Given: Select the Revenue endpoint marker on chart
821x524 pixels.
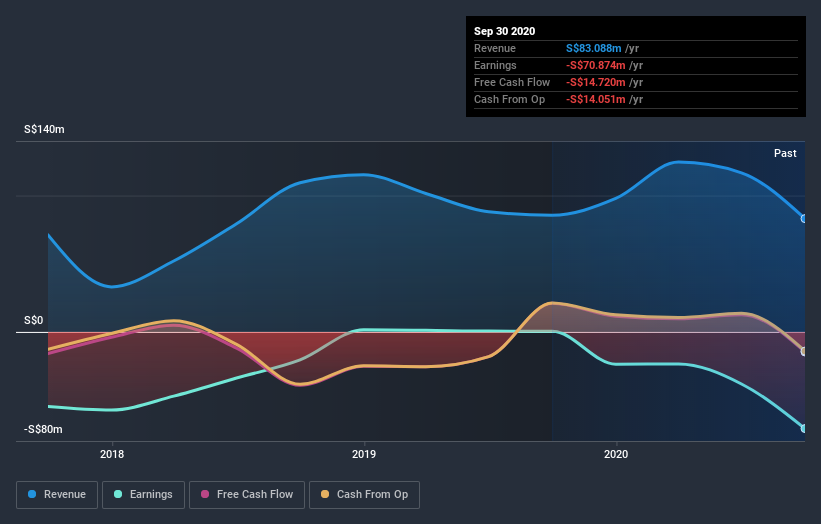Looking at the screenshot, I should click(804, 219).
